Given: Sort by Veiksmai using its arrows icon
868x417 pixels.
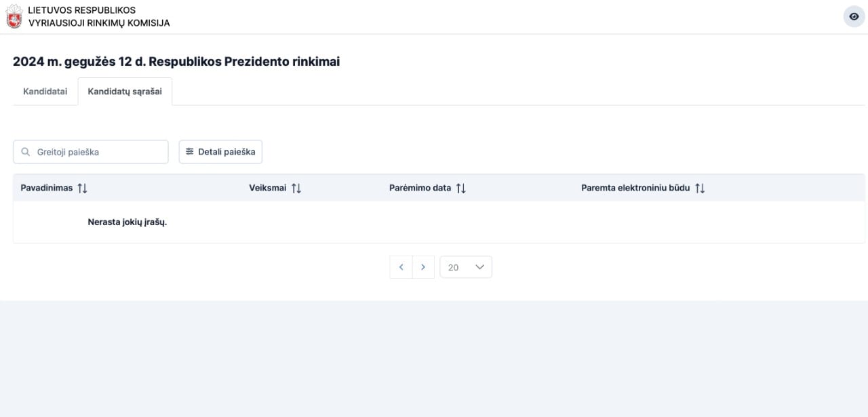Looking at the screenshot, I should point(296,188).
